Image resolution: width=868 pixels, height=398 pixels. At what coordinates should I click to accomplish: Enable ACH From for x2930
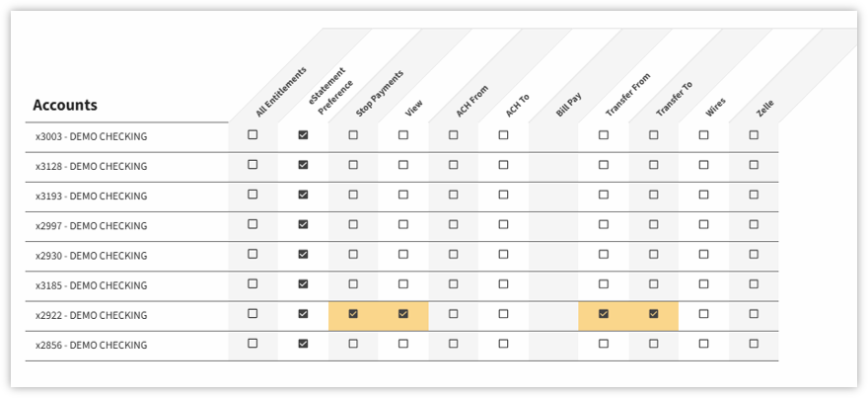(454, 255)
